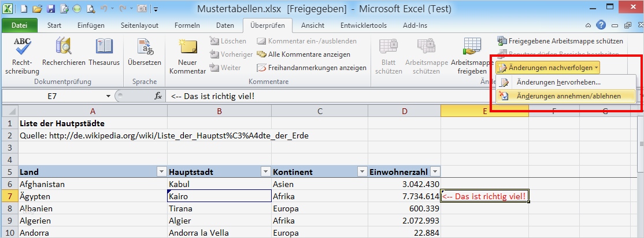Screen dimensions: 644x238
Task: Toggle Freihandanmerkungen anzeigen
Action: click(312, 68)
